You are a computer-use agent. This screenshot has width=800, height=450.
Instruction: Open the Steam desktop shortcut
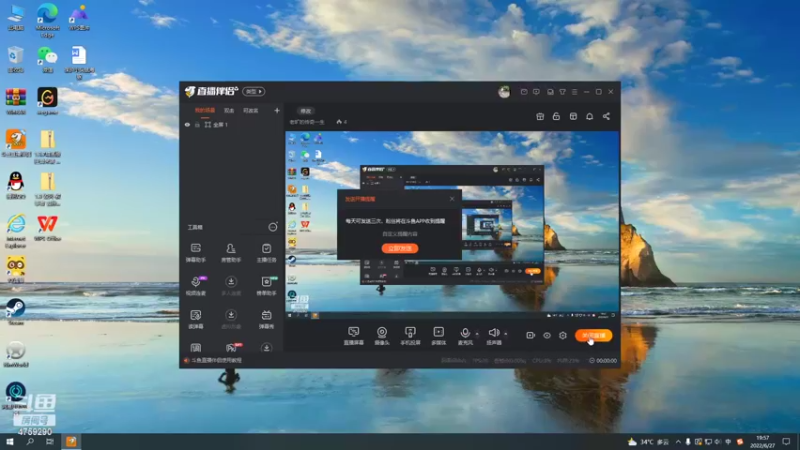coord(16,311)
